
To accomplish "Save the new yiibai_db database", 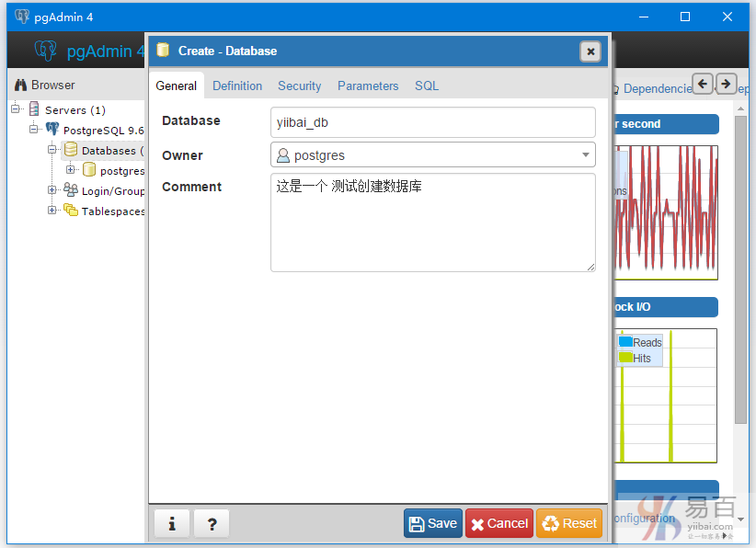I will 432,523.
